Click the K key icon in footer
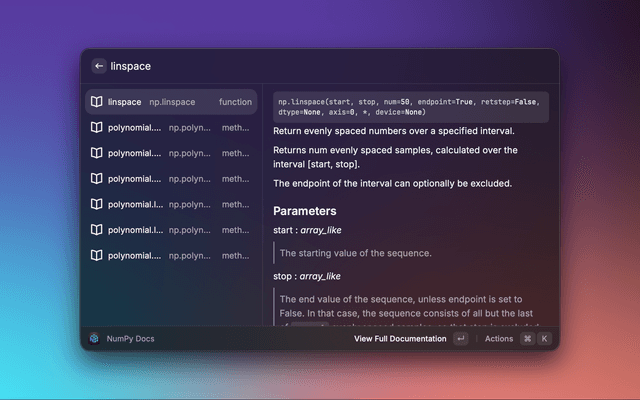This screenshot has height=400, width=640. (545, 339)
